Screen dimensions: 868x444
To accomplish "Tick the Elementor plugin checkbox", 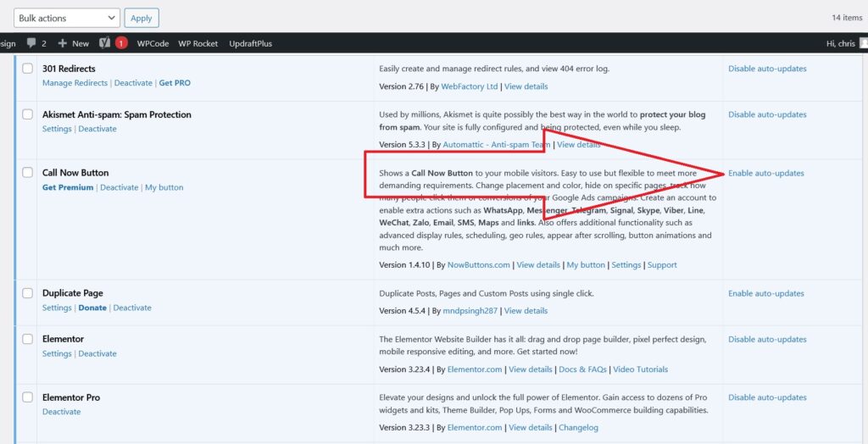I will (x=28, y=339).
